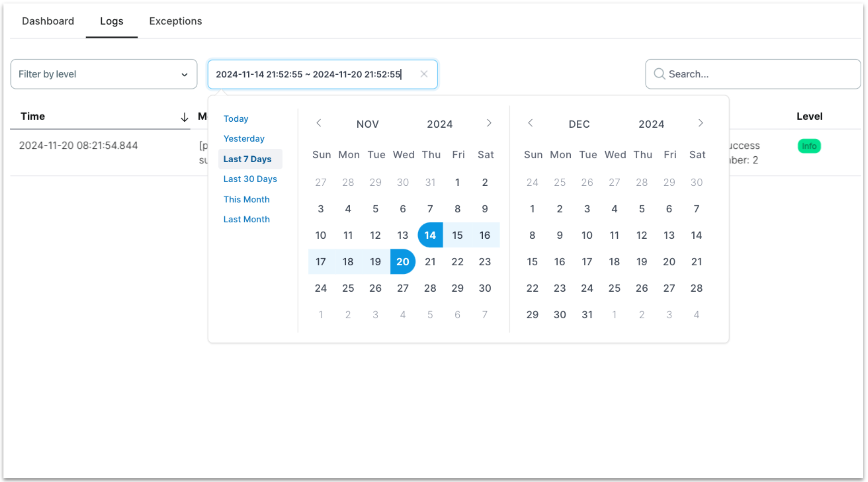The height and width of the screenshot is (482, 868).
Task: Click the green Info level badge
Action: 809,146
